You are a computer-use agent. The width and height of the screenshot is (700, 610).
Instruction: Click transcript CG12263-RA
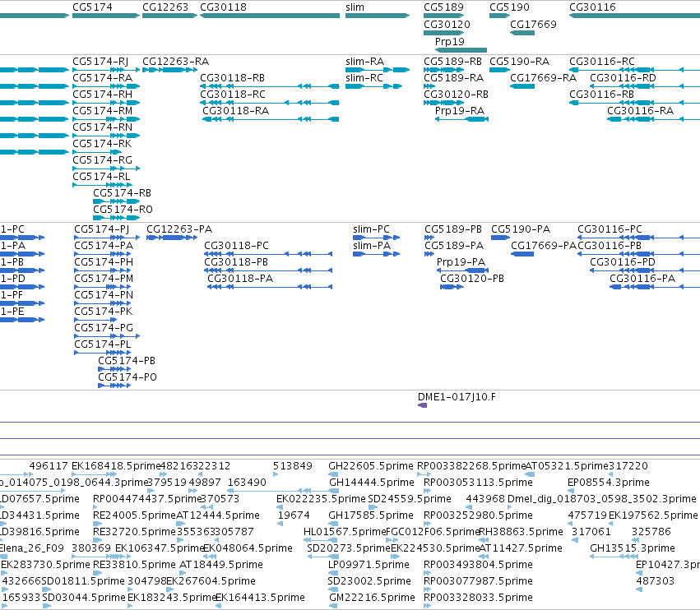click(175, 61)
